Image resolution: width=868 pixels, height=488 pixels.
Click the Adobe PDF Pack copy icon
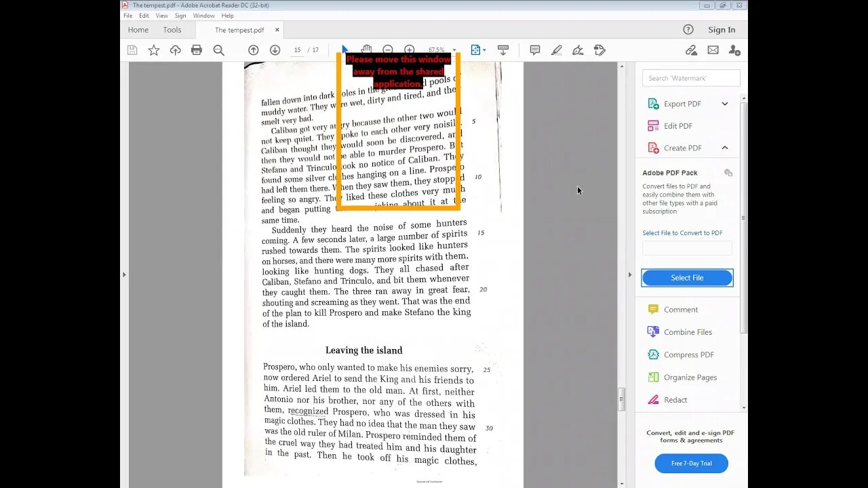(x=728, y=173)
